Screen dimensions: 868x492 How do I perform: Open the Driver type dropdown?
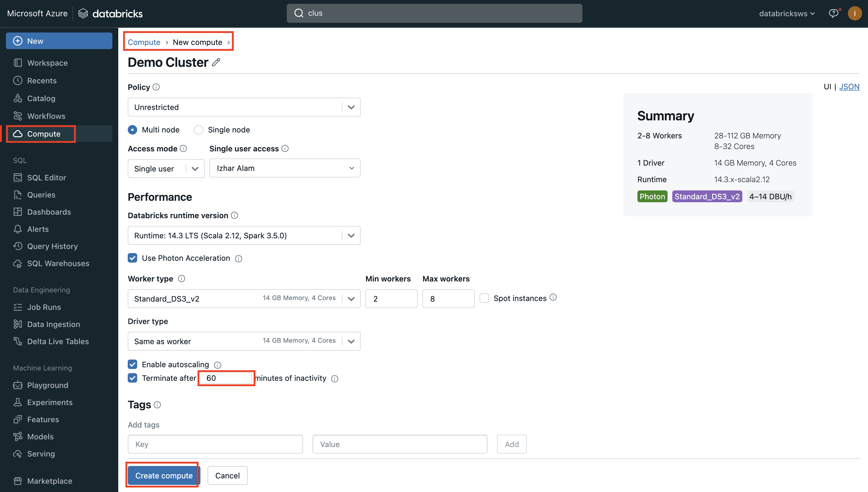[x=244, y=341]
